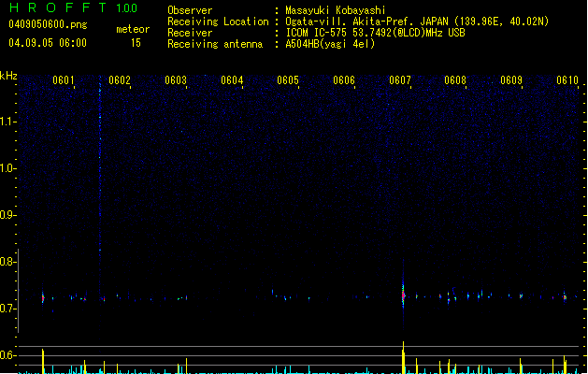588x374 pixels.
Task: Click the 0.7 kHz frequency axis label
Action: (7, 309)
